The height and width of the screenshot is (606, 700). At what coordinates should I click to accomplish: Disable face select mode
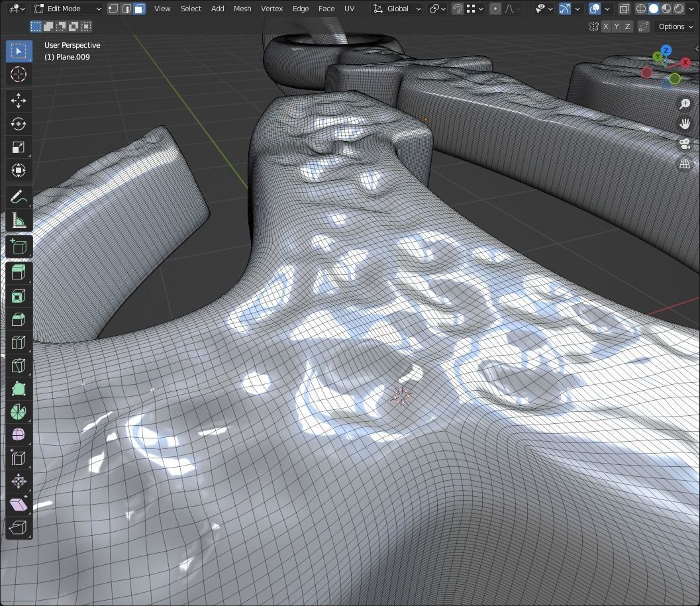[140, 9]
